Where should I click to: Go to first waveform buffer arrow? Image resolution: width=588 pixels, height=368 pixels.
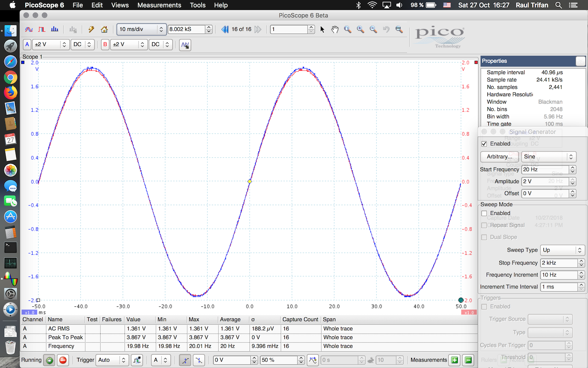tap(225, 29)
